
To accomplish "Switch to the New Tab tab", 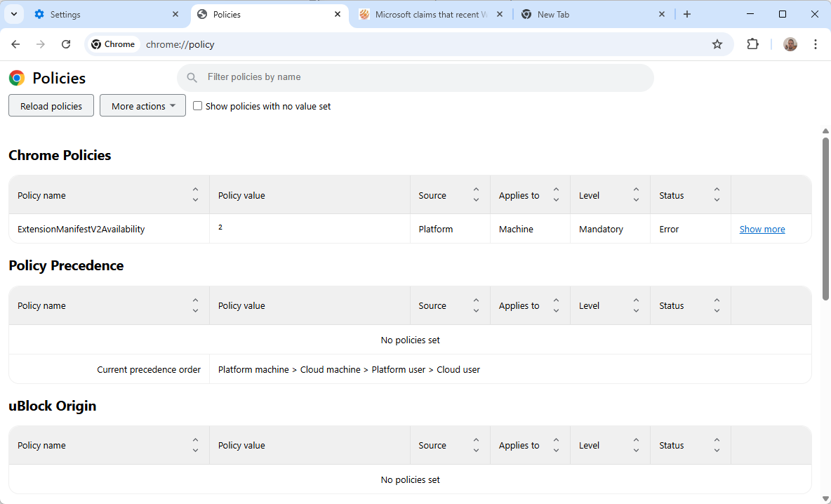I will pos(594,14).
